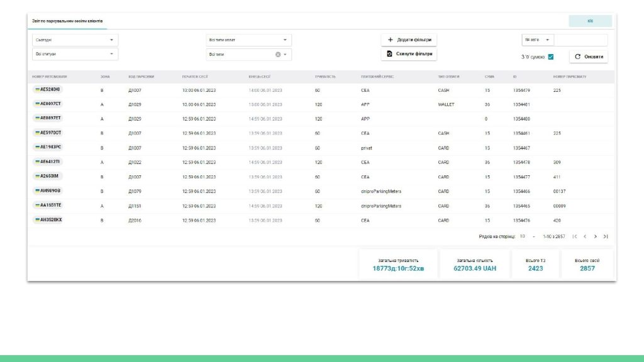Go to the previous results page
This screenshot has width=644, height=362.
tap(585, 236)
